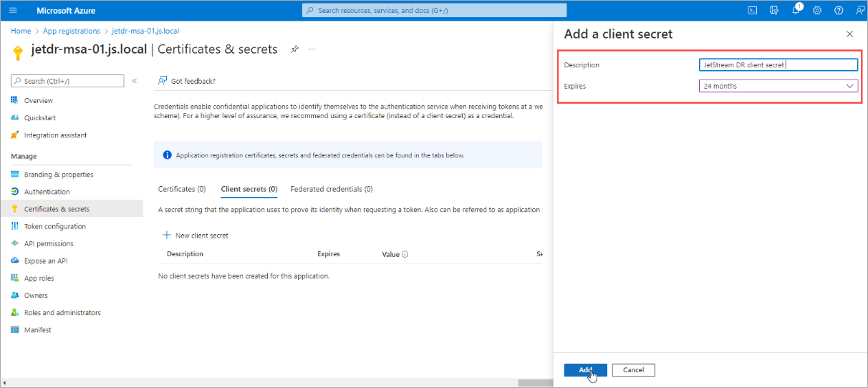
Task: Launch Cloud Shell from top bar
Action: [753, 11]
